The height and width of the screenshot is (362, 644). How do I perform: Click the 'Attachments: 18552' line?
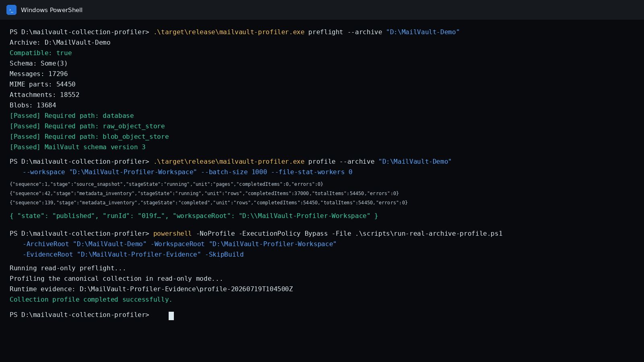point(45,95)
